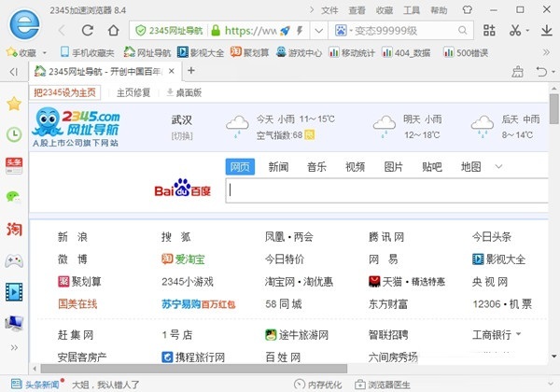Image resolution: width=560 pixels, height=392 pixels.
Task: Open the scissors screenshot dropdown arrow
Action: click(x=527, y=32)
